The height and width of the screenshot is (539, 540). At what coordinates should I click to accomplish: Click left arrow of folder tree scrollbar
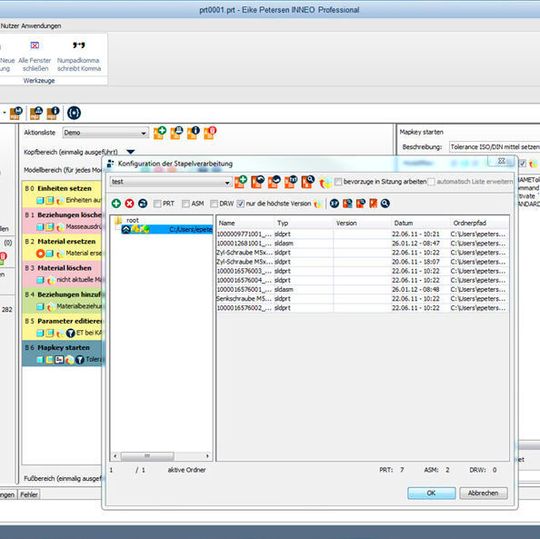tap(115, 456)
